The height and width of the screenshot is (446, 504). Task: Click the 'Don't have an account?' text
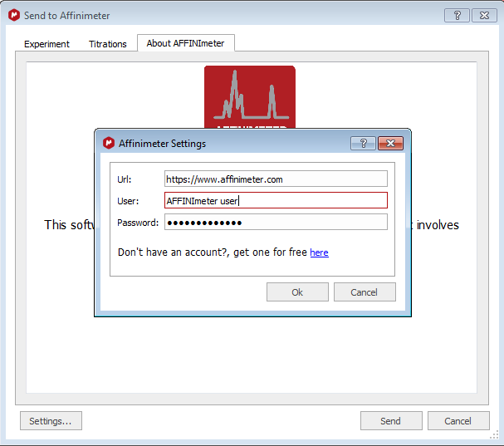(x=173, y=252)
